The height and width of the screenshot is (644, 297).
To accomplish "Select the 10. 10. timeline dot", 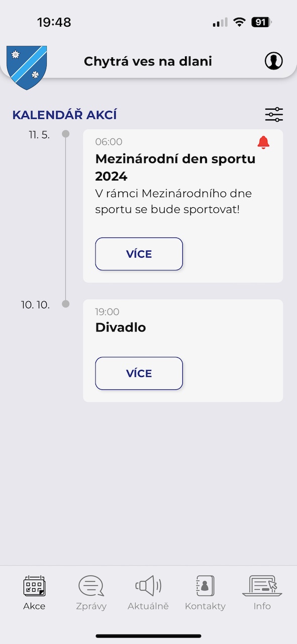I will click(x=65, y=304).
